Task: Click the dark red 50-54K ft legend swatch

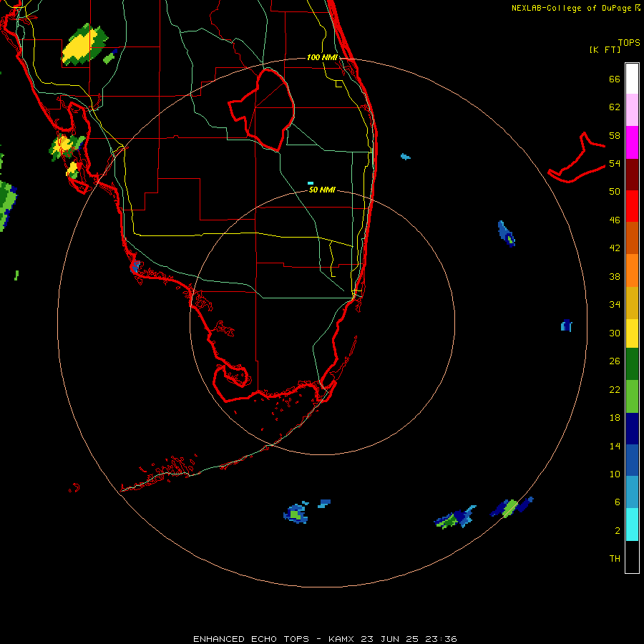Action: tap(632, 174)
